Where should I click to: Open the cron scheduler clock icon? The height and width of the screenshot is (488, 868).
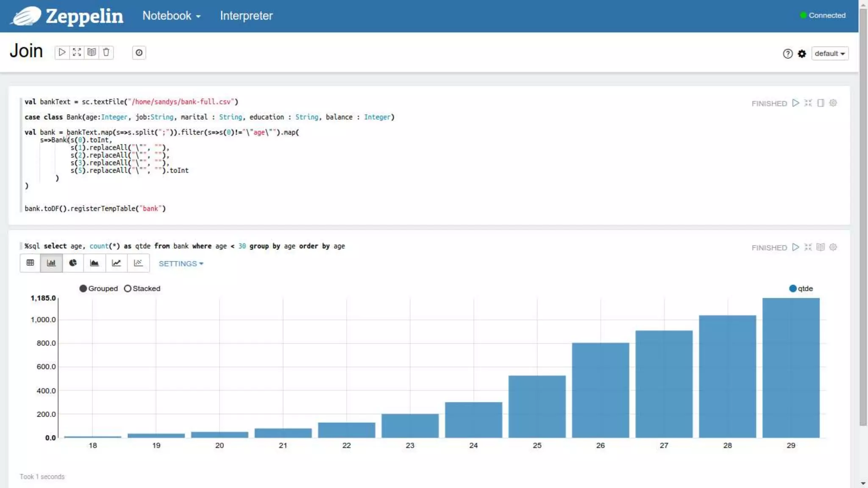139,53
